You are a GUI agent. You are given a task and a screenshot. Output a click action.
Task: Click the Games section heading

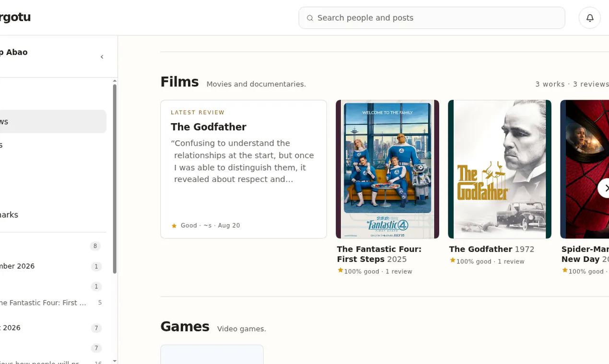185,327
